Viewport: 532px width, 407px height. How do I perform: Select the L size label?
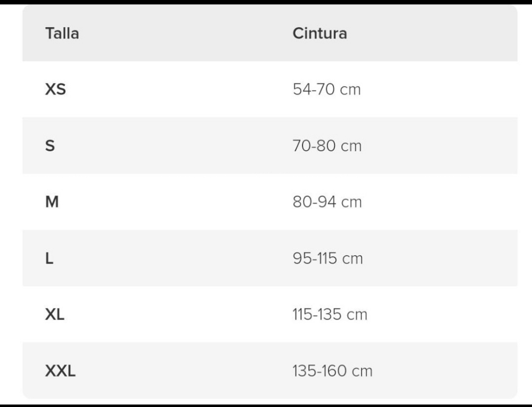pyautogui.click(x=49, y=258)
